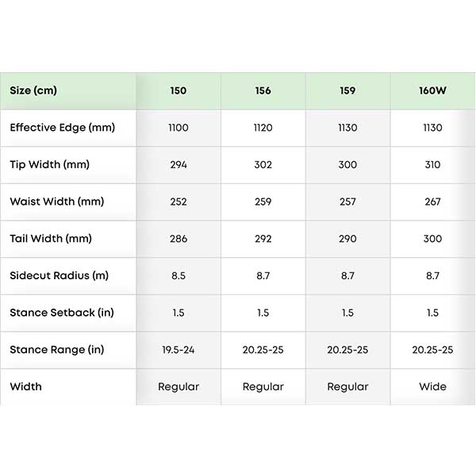476x476 pixels.
Task: Click the Stance Setback (in) row label
Action: click(x=62, y=313)
